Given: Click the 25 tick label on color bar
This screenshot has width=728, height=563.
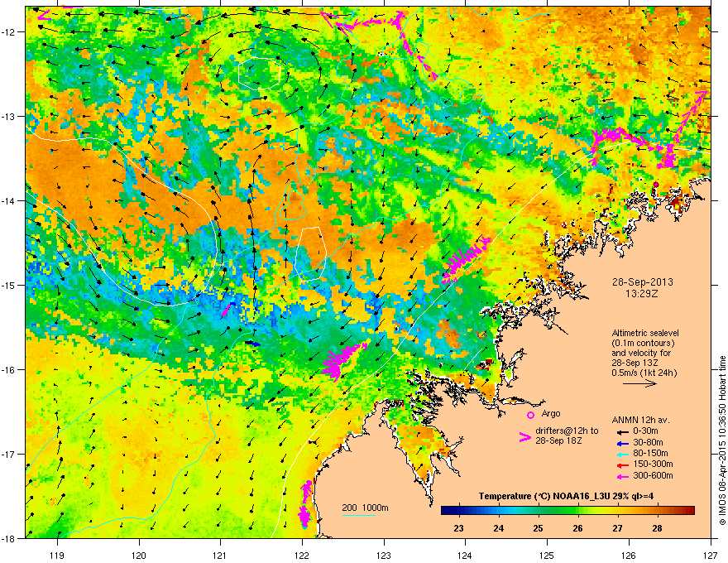Looking at the screenshot, I should (x=538, y=528).
